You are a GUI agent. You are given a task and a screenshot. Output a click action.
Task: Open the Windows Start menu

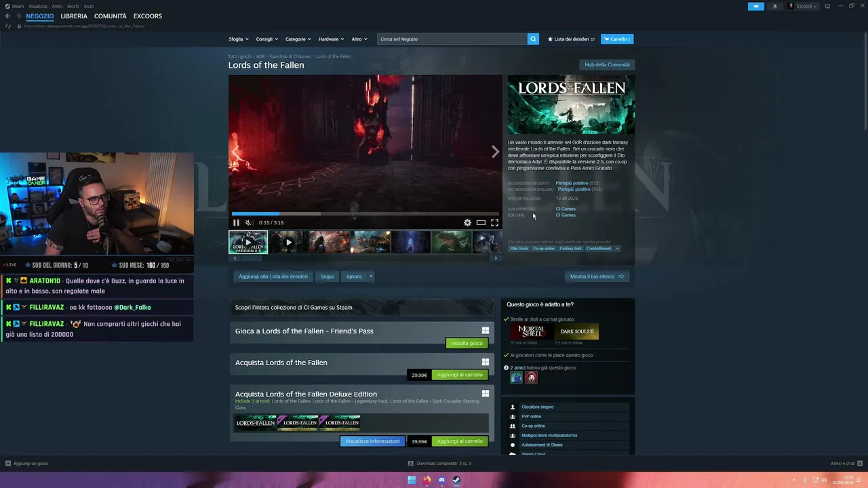(x=412, y=480)
